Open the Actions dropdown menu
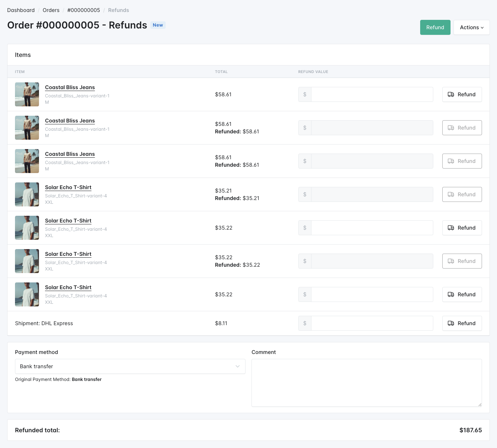The image size is (497, 448). [472, 27]
